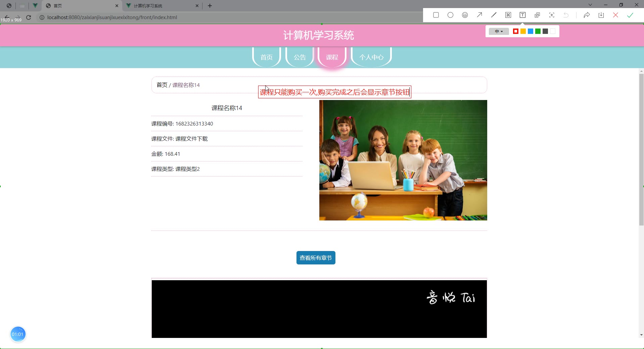Click the page vertical scrollbar

[x=641, y=149]
